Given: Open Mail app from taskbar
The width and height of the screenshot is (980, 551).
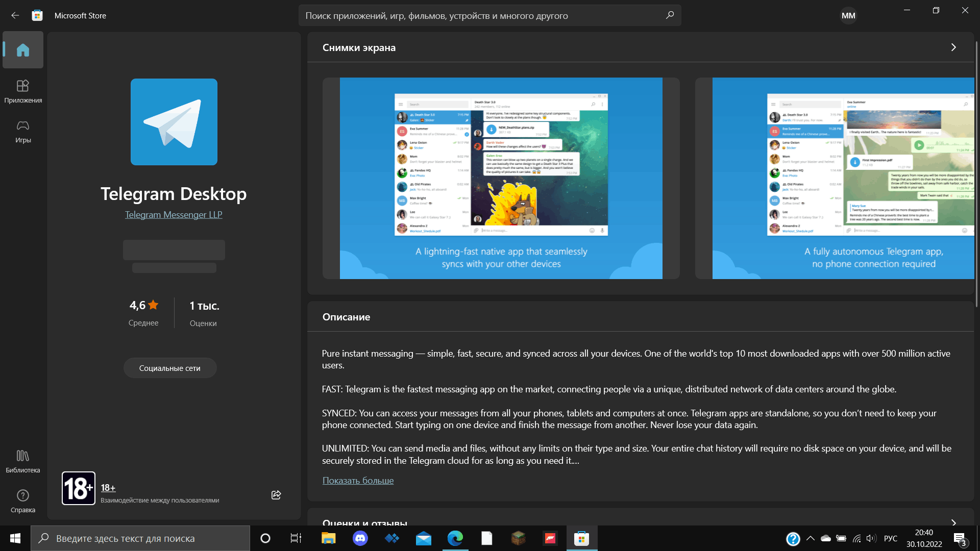Looking at the screenshot, I should [x=424, y=538].
